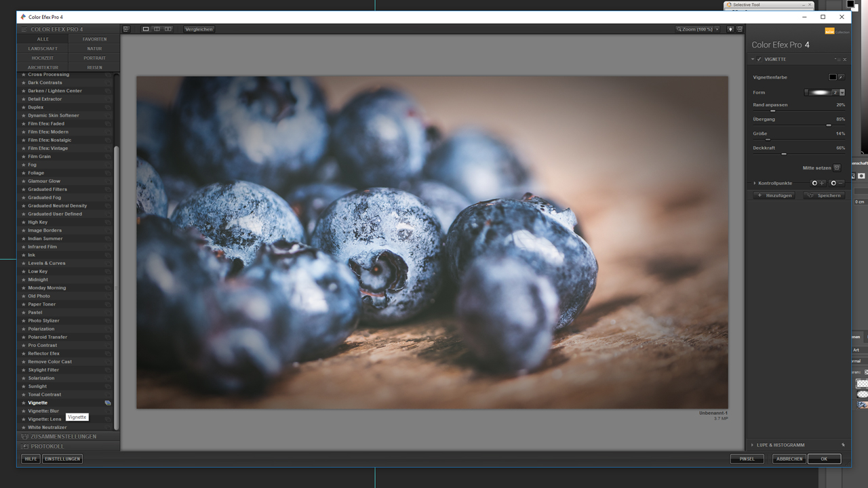Open the Zoom (100 %) dropdown

click(698, 29)
